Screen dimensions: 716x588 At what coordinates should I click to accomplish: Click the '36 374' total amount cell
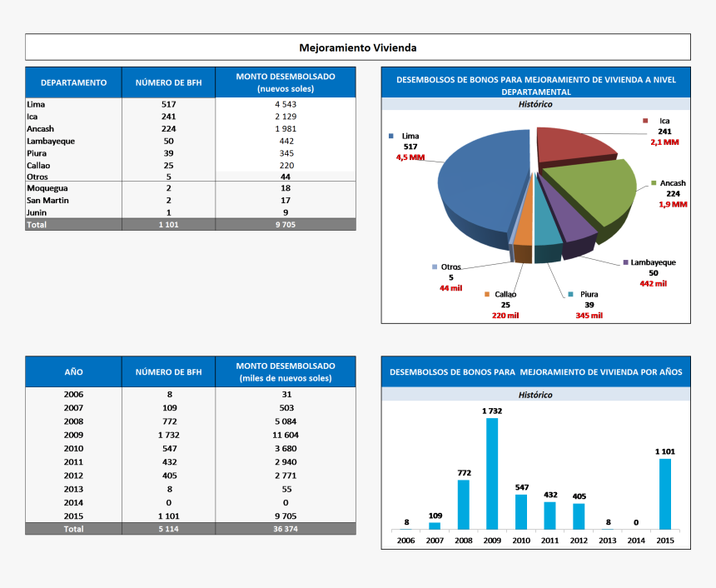coord(286,529)
